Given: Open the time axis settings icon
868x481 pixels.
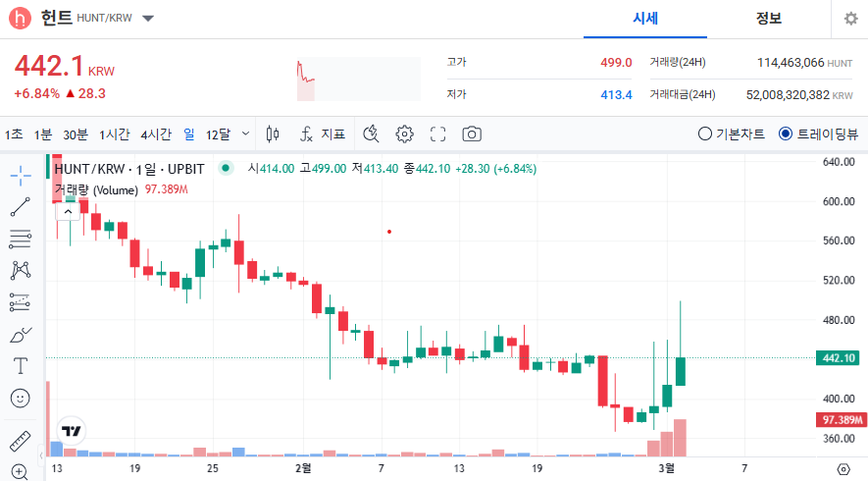Looking at the screenshot, I should point(843,469).
